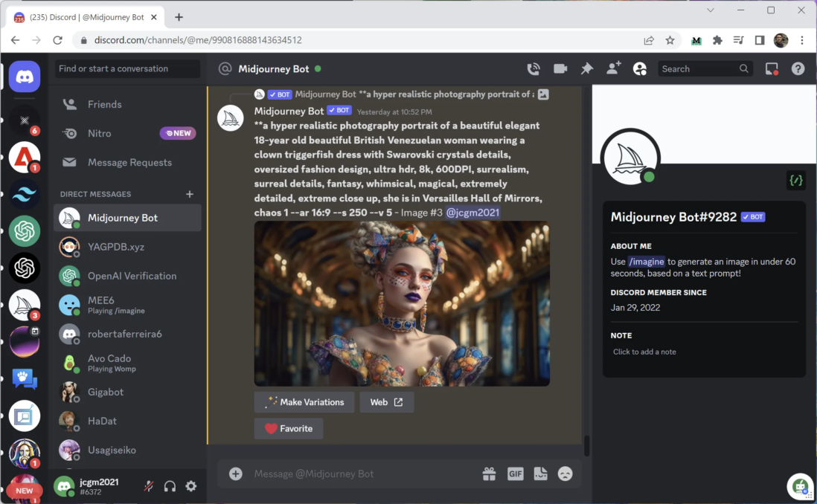The image size is (817, 504).
Task: Click the chat scrollbar thumb
Action: (586, 446)
